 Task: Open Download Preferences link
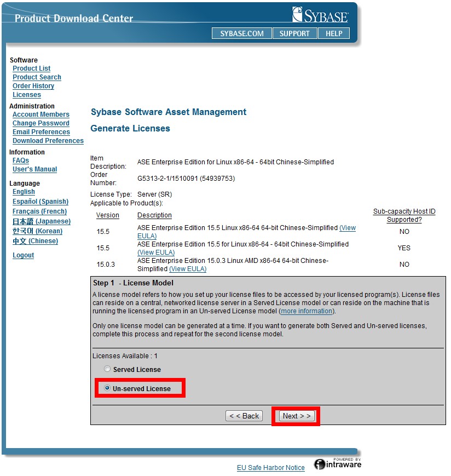pyautogui.click(x=48, y=141)
